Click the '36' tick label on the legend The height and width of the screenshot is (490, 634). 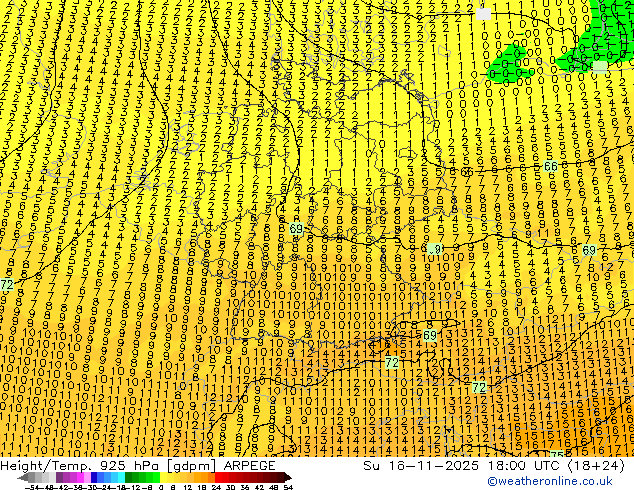245,487
